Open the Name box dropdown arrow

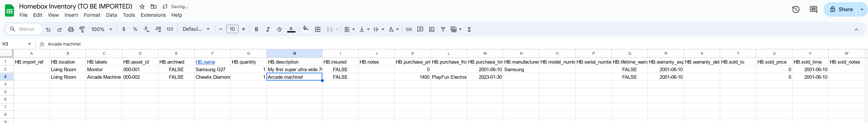(x=30, y=44)
